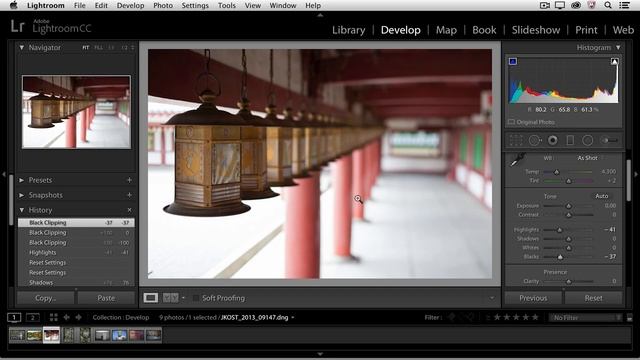Open the Map module
640x360 pixels.
[x=446, y=30]
